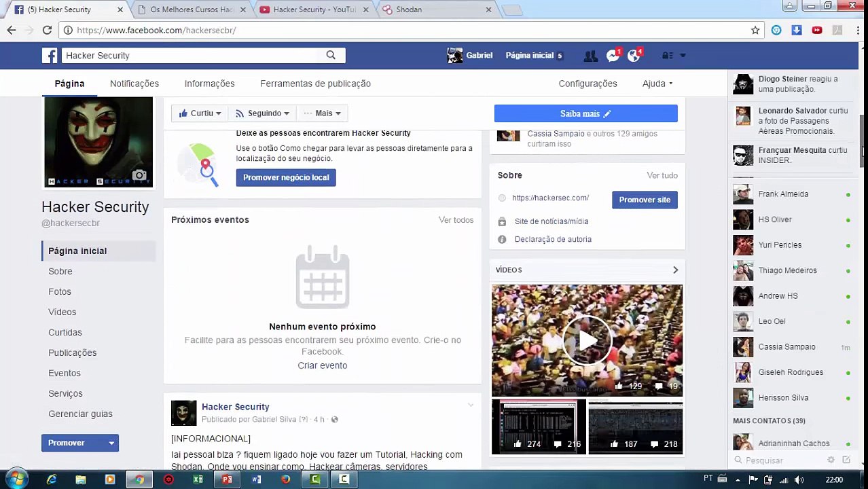Click the chat settings gear icon
Image resolution: width=868 pixels, height=489 pixels.
point(831,460)
